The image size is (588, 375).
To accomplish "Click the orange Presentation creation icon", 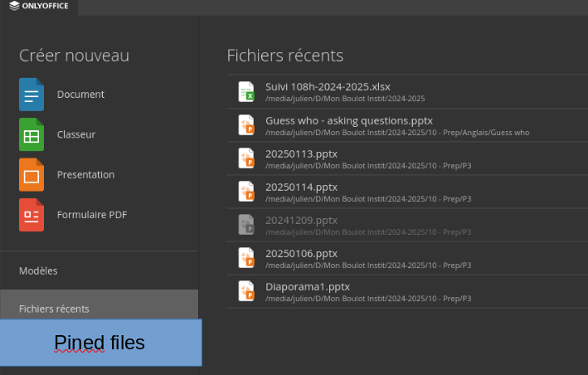I will click(32, 175).
